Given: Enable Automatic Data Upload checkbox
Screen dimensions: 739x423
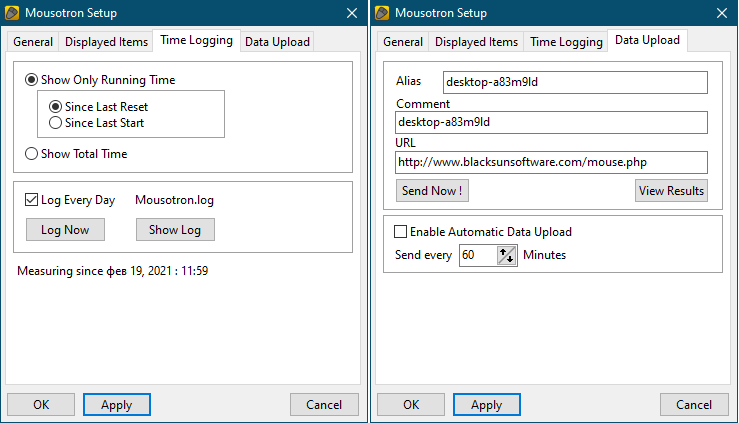Looking at the screenshot, I should 400,231.
